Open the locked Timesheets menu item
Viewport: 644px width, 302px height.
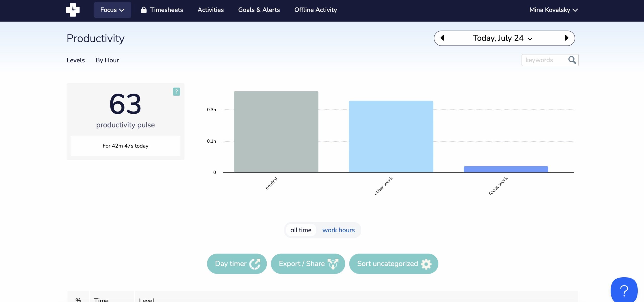tap(162, 10)
